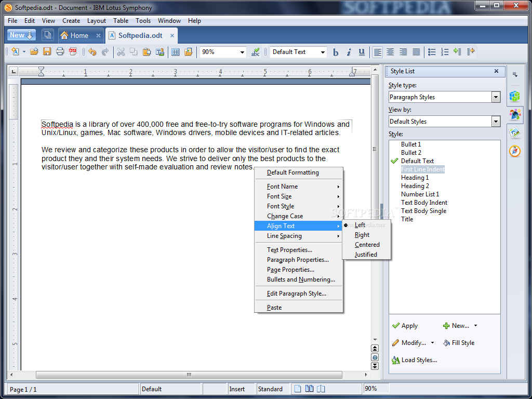
Task: Toggle italic formatting
Action: 349,52
